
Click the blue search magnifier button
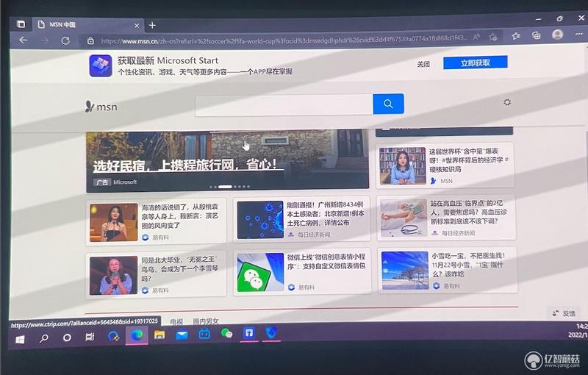388,104
